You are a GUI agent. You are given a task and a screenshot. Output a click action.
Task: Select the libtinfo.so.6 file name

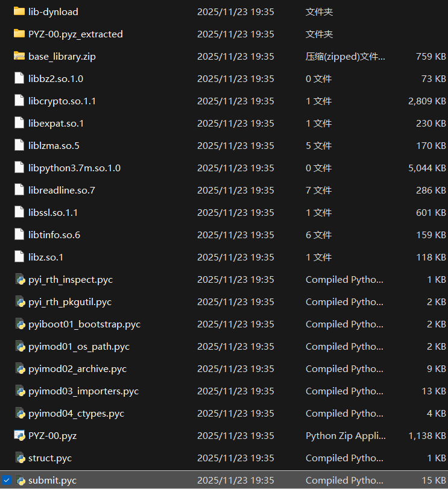tap(54, 235)
